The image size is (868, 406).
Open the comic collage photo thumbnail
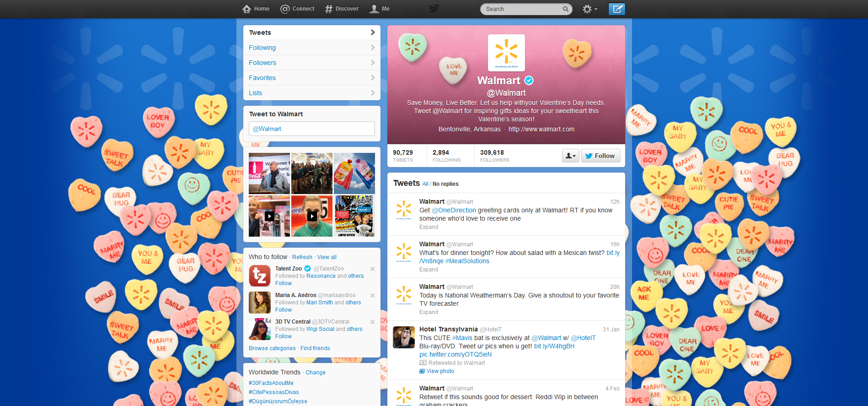coord(354,216)
